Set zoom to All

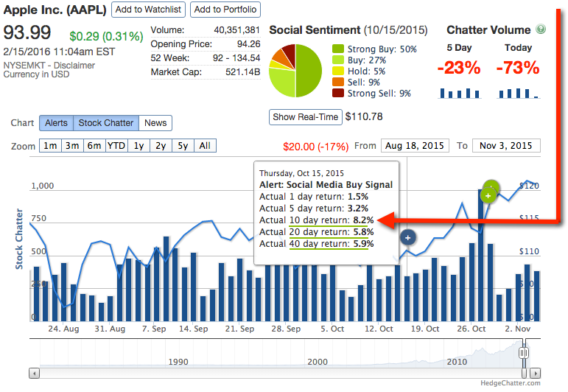(x=205, y=146)
